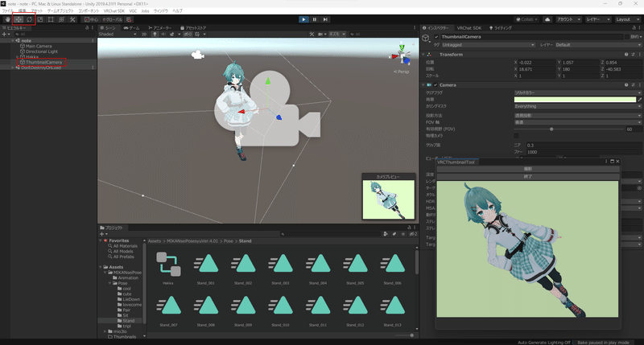Click the Near clipping plane field
644x345 pixels.
click(584, 146)
